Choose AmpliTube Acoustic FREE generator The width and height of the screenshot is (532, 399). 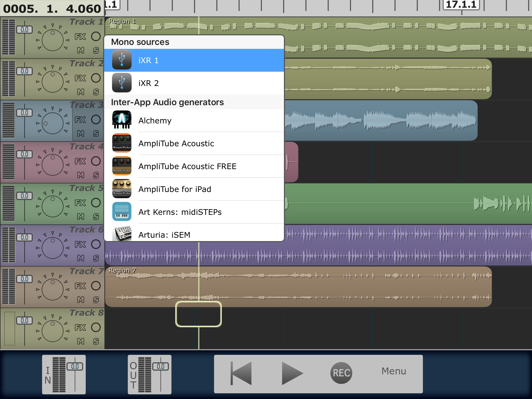click(194, 166)
